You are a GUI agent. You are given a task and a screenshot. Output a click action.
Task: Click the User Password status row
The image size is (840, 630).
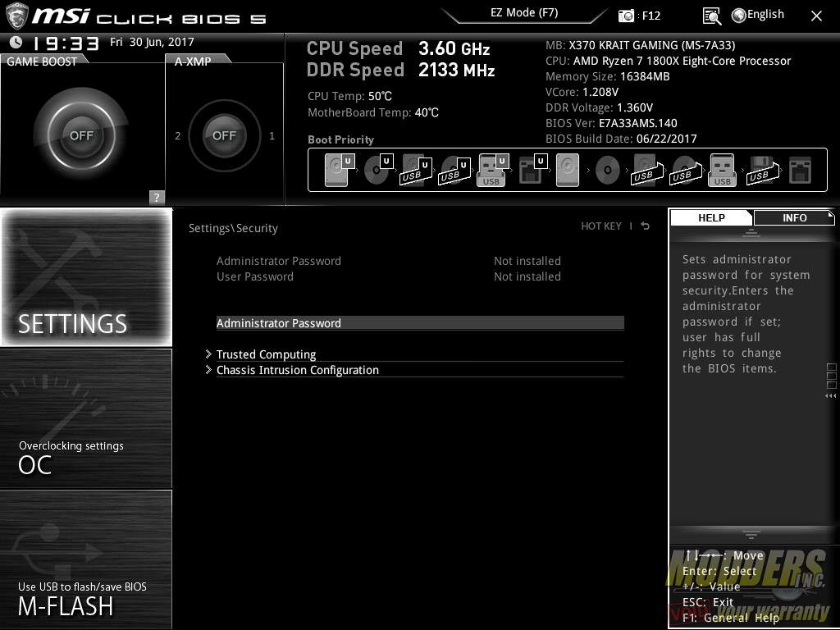tap(388, 276)
